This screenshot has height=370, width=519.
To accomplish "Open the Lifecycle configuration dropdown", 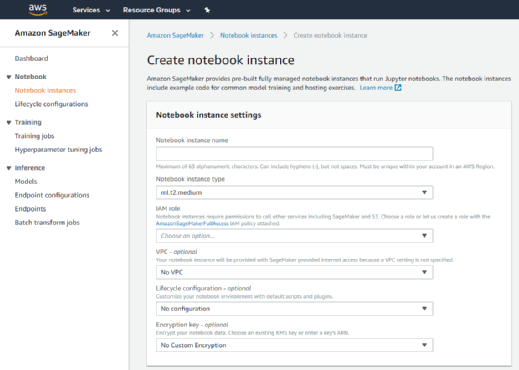I will (294, 309).
